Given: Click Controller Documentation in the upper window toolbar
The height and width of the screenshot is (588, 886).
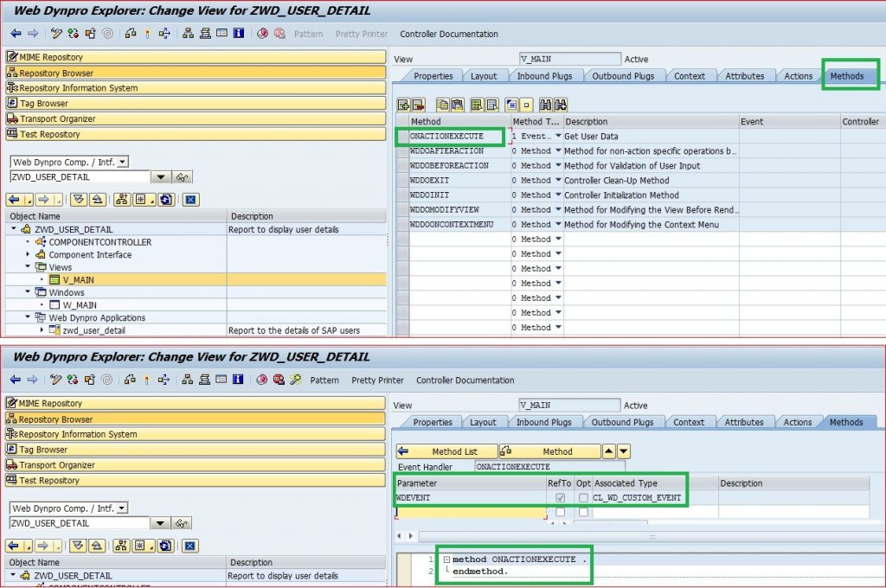Looking at the screenshot, I should [449, 34].
